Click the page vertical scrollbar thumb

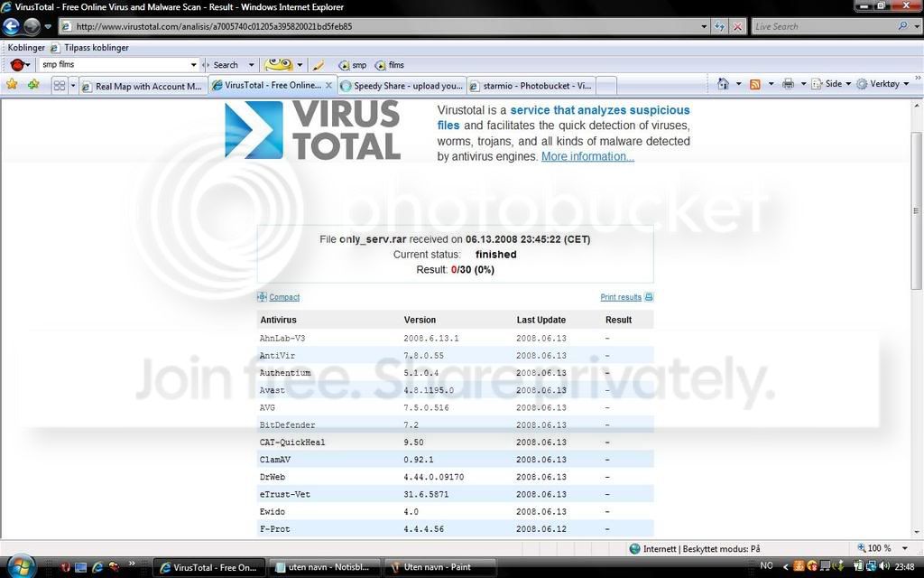point(916,210)
